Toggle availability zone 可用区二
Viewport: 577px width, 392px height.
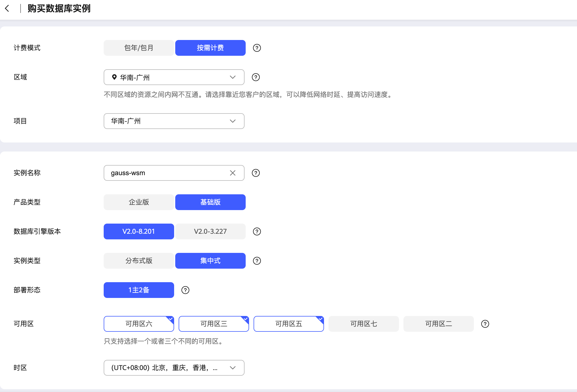click(x=438, y=324)
